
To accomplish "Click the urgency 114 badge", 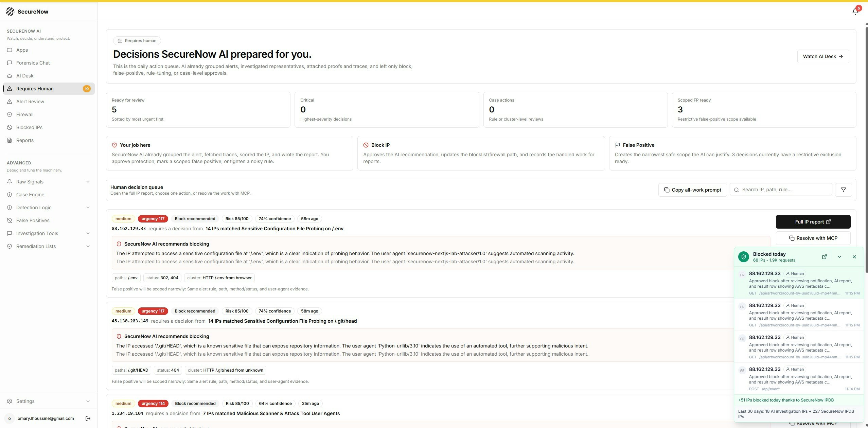I will pyautogui.click(x=153, y=404).
